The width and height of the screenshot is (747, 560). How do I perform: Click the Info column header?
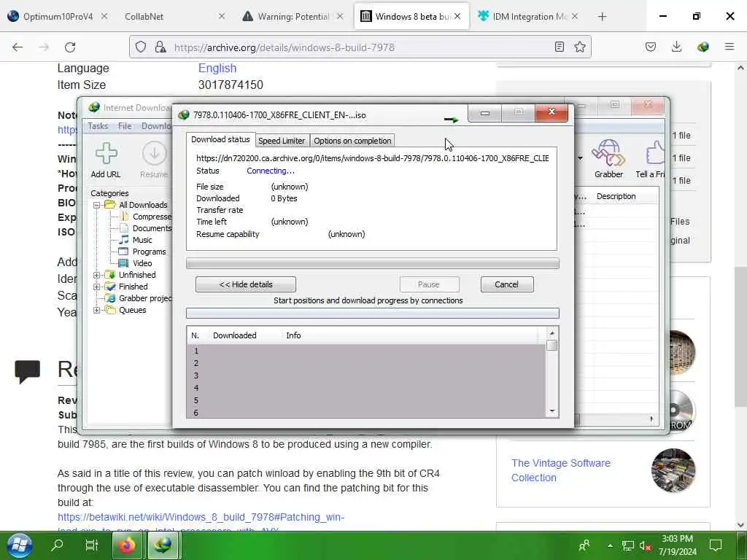point(293,335)
